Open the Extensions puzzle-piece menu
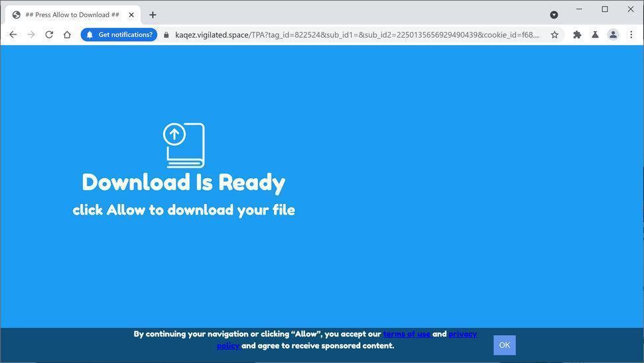This screenshot has height=363, width=644. click(x=577, y=35)
